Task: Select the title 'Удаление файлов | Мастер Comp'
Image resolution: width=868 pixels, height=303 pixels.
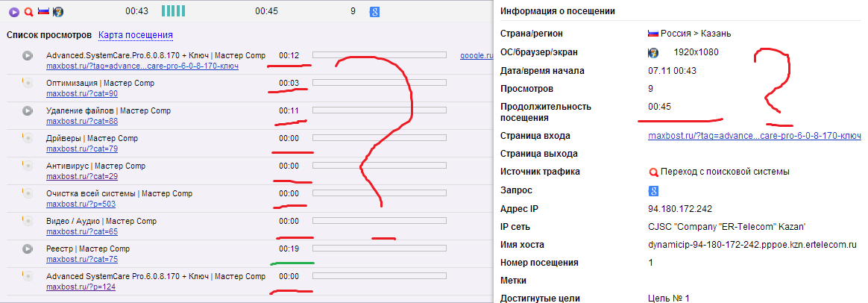Action: pyautogui.click(x=109, y=110)
